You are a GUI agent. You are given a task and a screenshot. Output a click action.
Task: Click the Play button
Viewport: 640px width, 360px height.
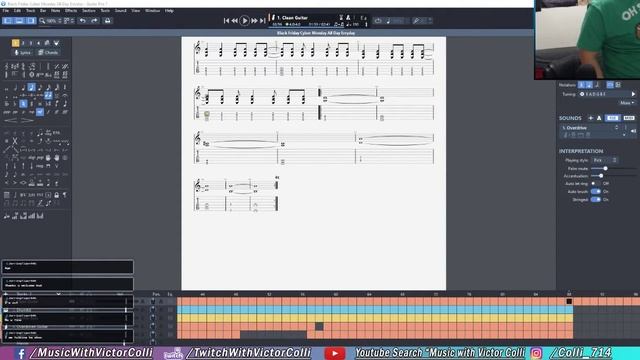point(244,20)
